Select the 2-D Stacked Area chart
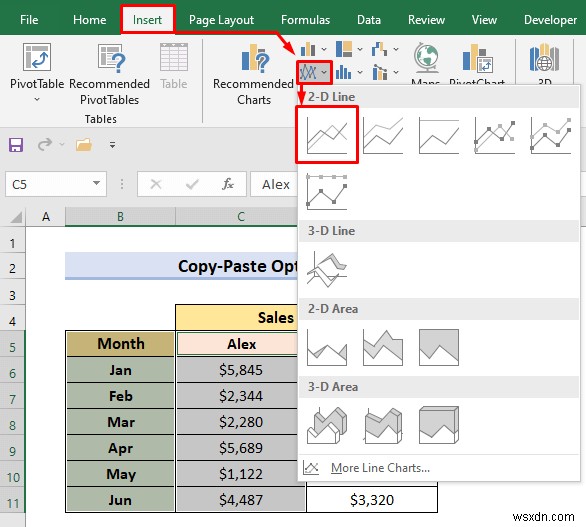 click(x=383, y=347)
